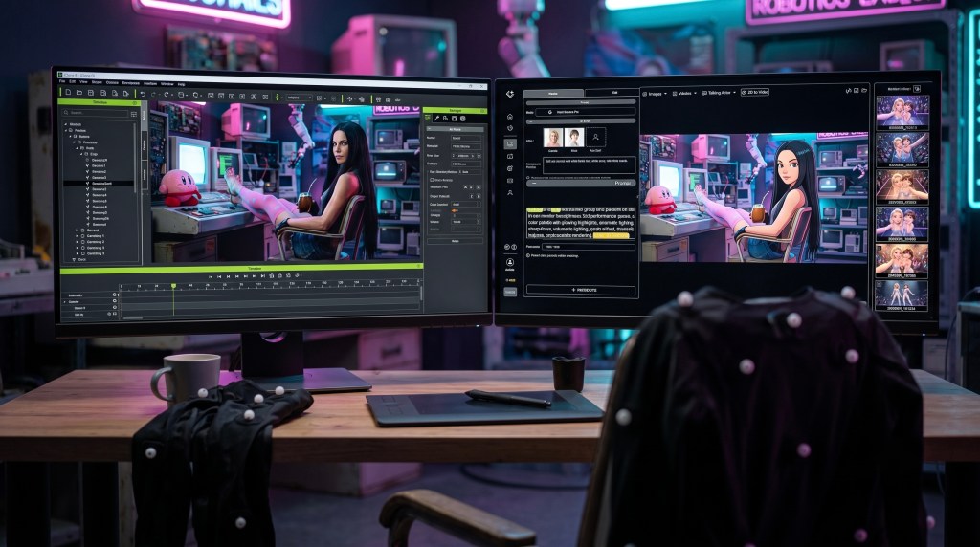Click the New project icon in left toolbar
Screen dimensions: 980x547
coord(68,93)
